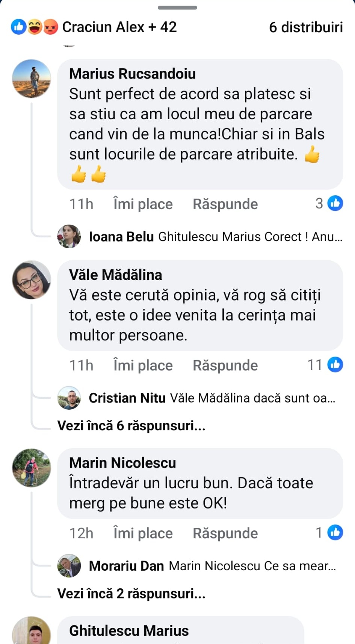Reply to Marin Nicolescu's comment with Răspunde
This screenshot has width=355, height=644.
coord(225,533)
